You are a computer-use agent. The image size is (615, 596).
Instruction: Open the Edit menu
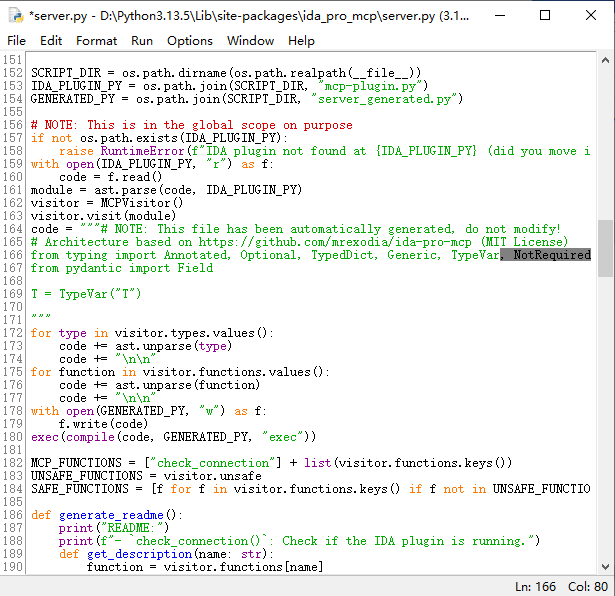pyautogui.click(x=51, y=41)
